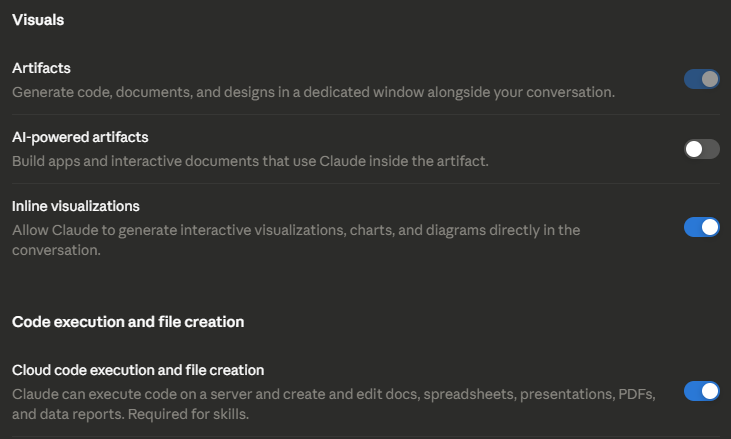The image size is (731, 439).
Task: Click Code execution and file creation heading
Action: point(128,322)
